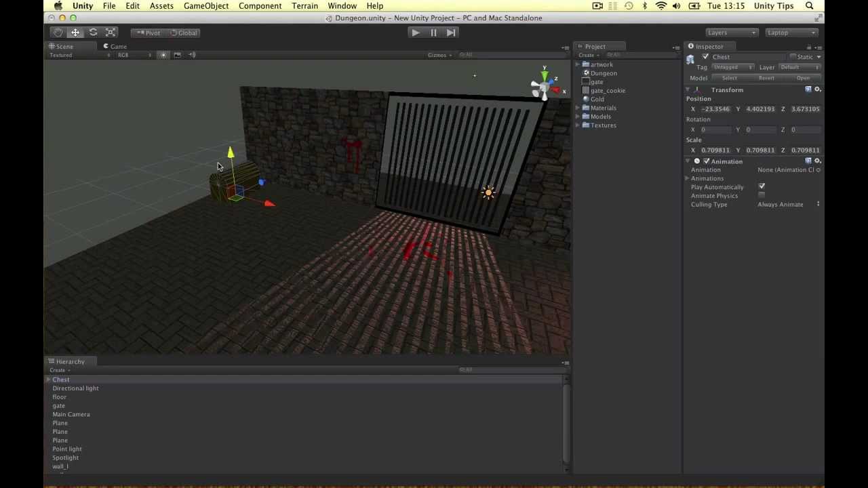This screenshot has height=488, width=868.
Task: Open the Transform help reference icon
Action: click(x=808, y=89)
